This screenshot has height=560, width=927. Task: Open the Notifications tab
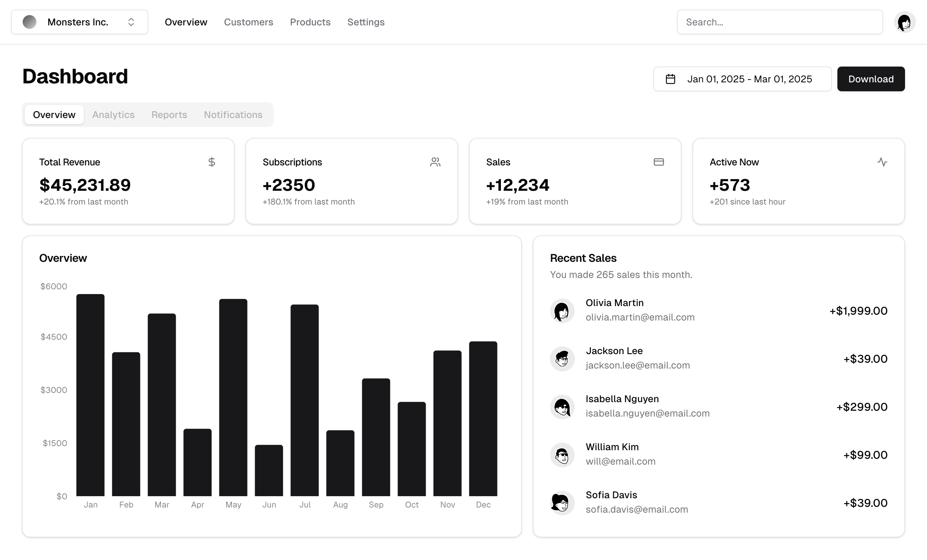click(233, 115)
